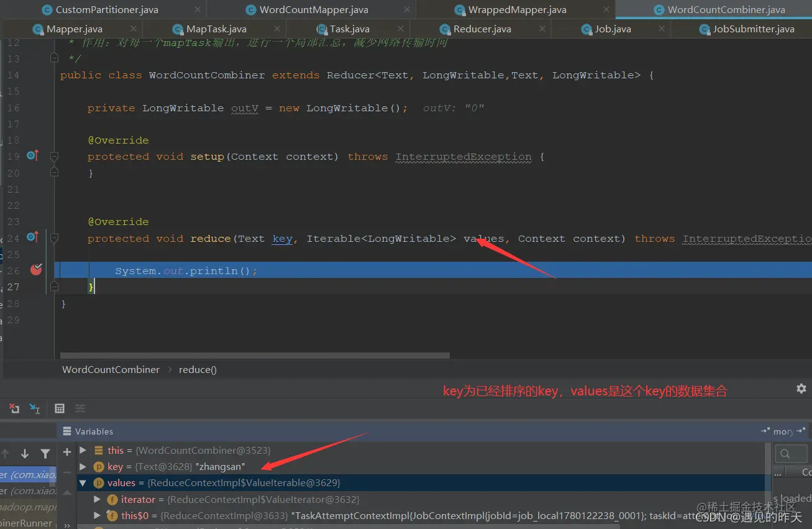Click the editor horizontal scrollbar
This screenshot has width=812, height=529.
(255, 356)
